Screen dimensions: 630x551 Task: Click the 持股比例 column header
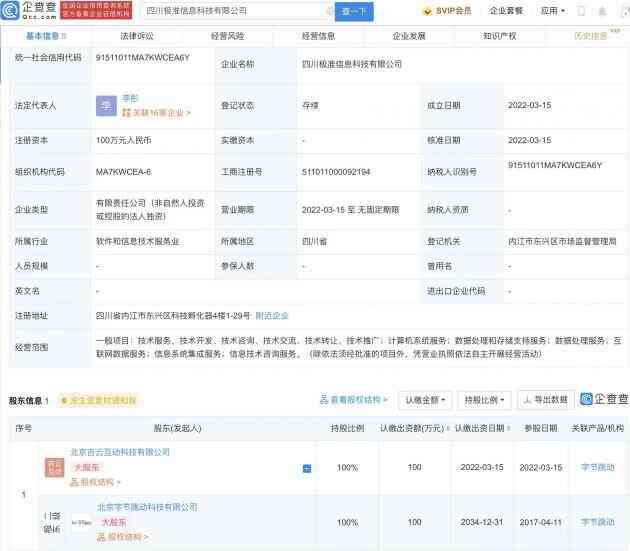pos(347,428)
